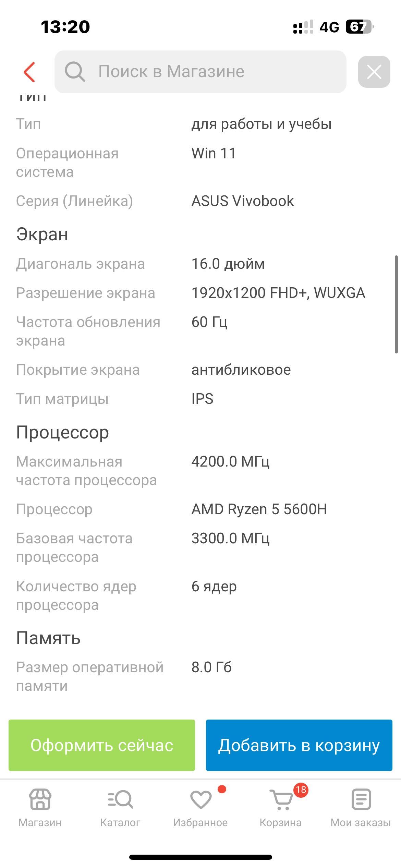Viewport: 401px width, 868px height.
Task: Tap the ASUS Vivobook series value
Action: [x=243, y=201]
